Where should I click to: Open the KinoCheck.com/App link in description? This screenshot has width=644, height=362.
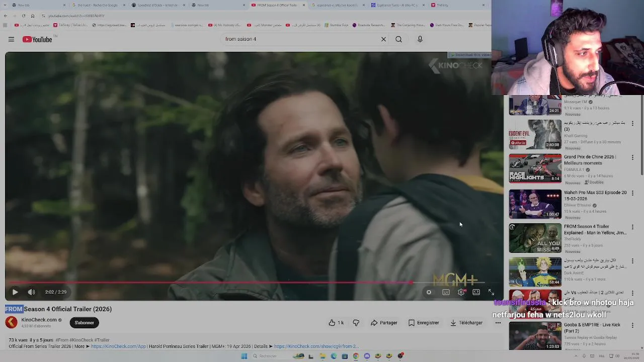(x=118, y=346)
